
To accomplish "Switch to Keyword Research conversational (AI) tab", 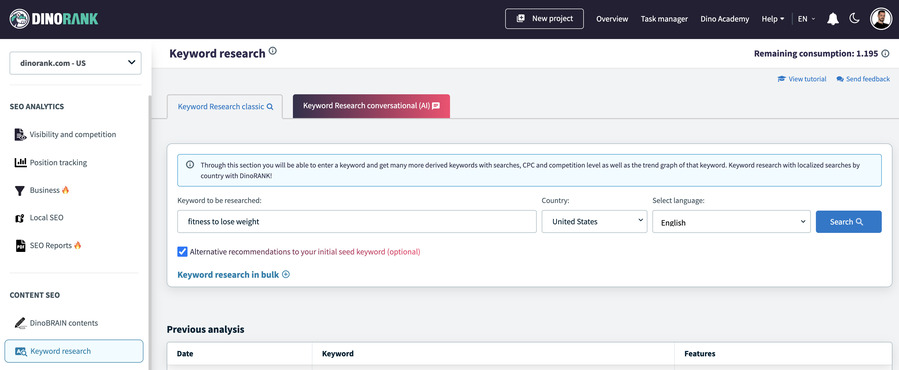I will 372,106.
